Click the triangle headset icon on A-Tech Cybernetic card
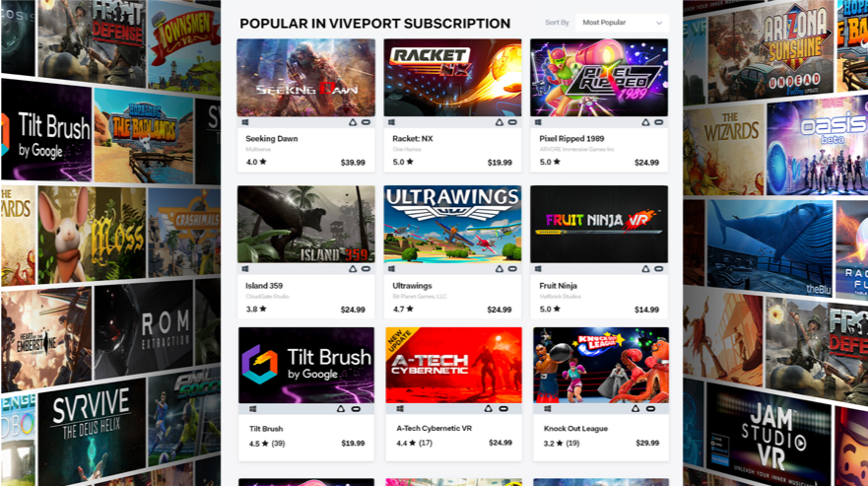 (x=488, y=409)
